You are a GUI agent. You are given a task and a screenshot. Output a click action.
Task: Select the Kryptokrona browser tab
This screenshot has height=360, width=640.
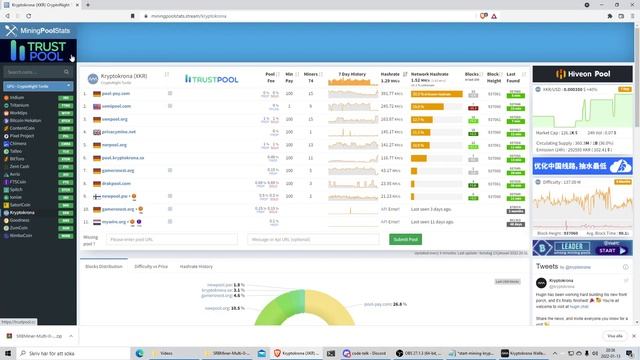pos(40,5)
